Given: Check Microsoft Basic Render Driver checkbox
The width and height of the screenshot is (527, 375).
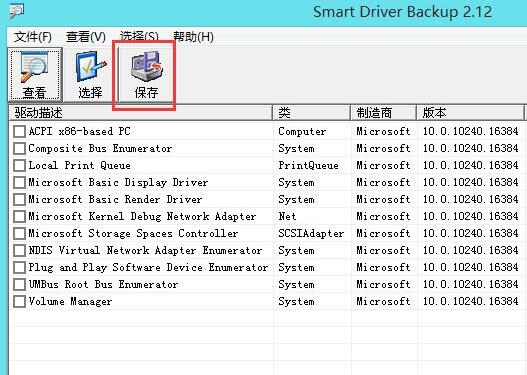Looking at the screenshot, I should (19, 199).
